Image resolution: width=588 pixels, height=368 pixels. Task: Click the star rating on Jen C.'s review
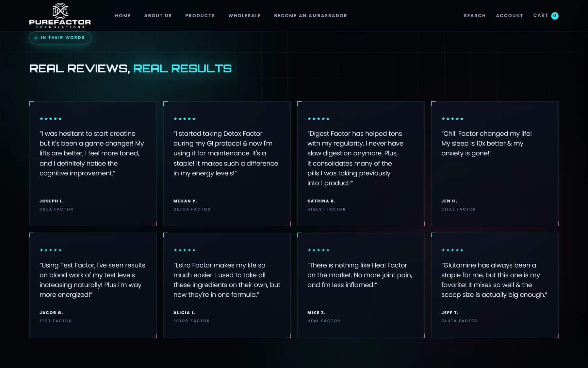pos(452,119)
